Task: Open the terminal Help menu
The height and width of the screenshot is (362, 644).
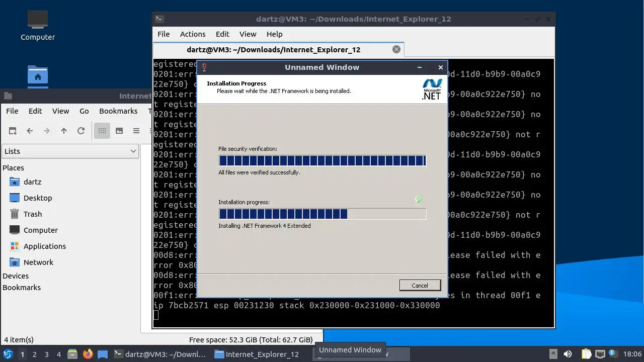Action: point(274,34)
